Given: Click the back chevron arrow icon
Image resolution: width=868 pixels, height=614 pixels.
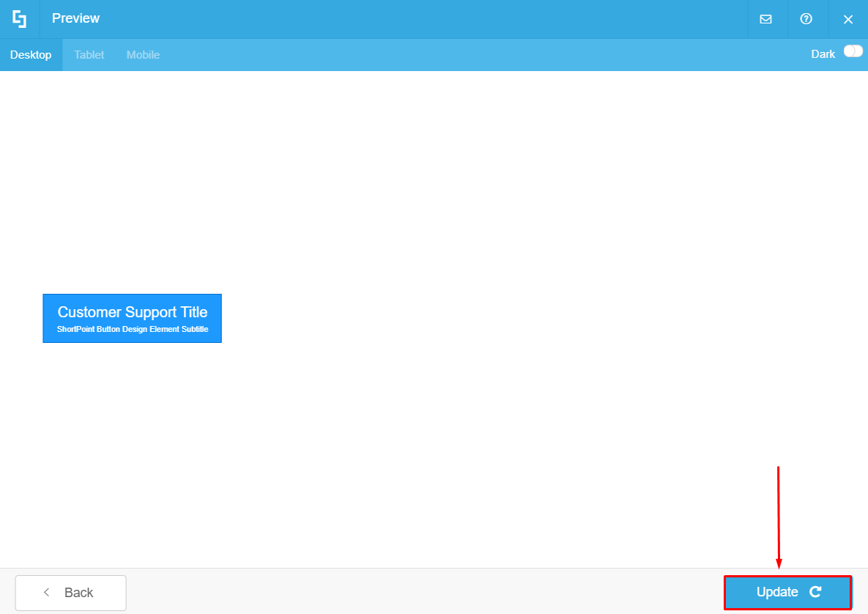Looking at the screenshot, I should click(47, 592).
